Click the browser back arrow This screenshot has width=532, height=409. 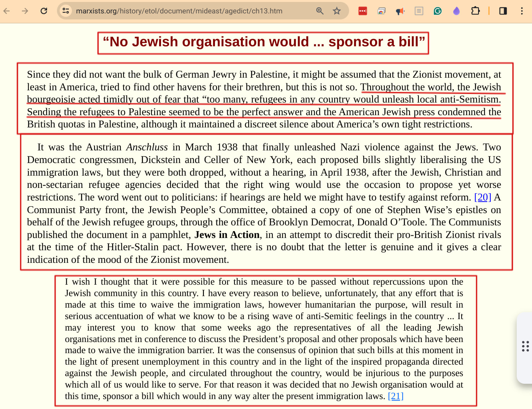point(7,11)
